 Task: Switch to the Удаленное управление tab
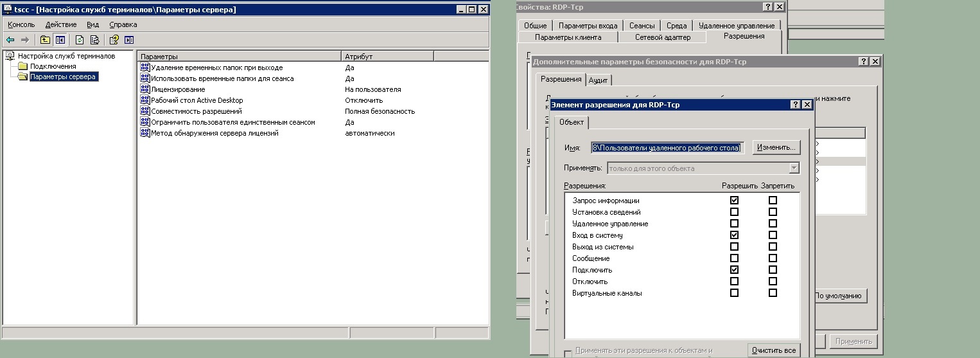(737, 26)
